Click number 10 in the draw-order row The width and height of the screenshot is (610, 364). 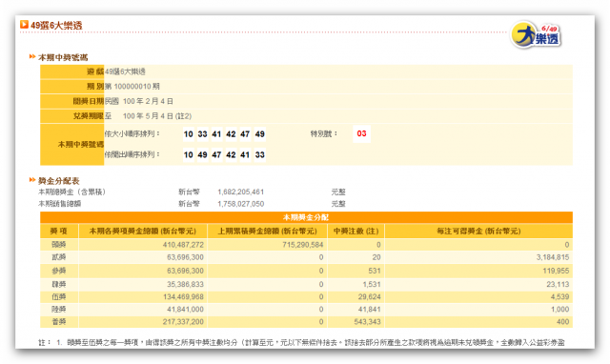(x=189, y=154)
